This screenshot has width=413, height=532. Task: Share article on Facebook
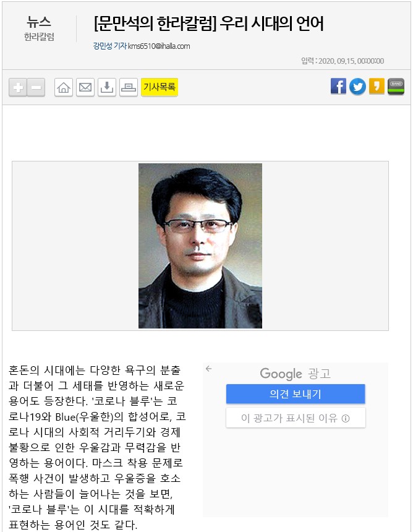[x=338, y=86]
